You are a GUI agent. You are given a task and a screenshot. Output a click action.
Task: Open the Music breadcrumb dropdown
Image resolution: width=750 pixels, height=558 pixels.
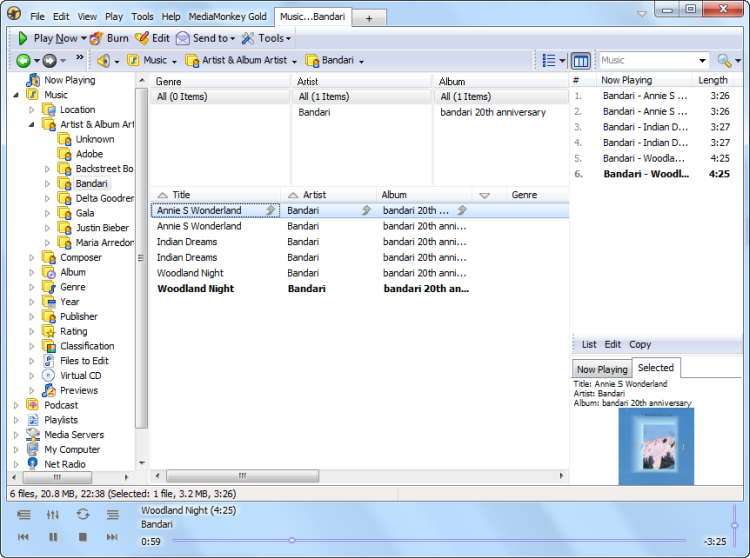[174, 61]
